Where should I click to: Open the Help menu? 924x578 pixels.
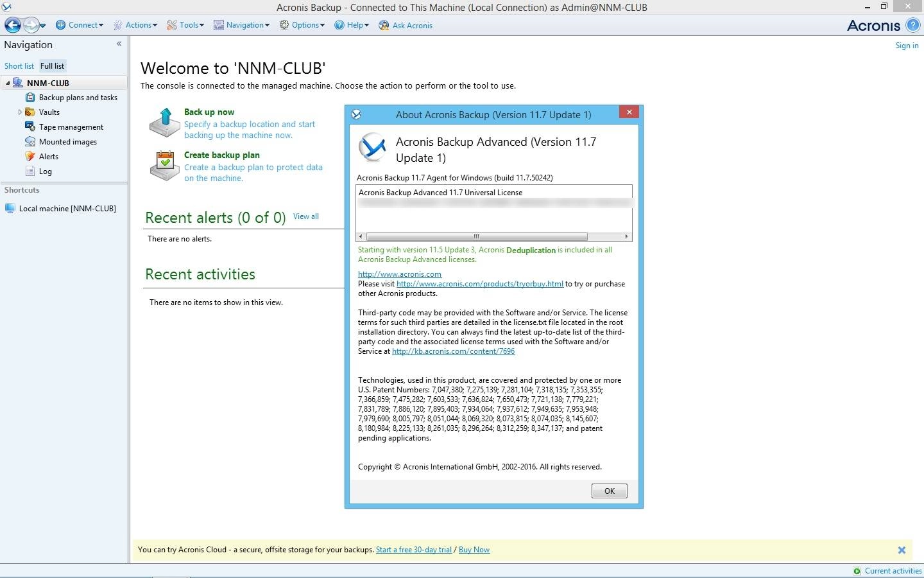[352, 25]
